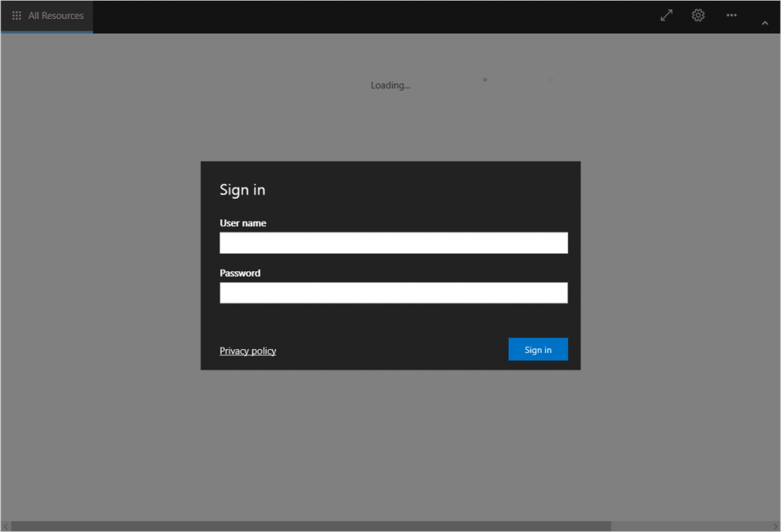Screen dimensions: 781x532
Task: Click inside the User name field
Action: pyautogui.click(x=393, y=242)
